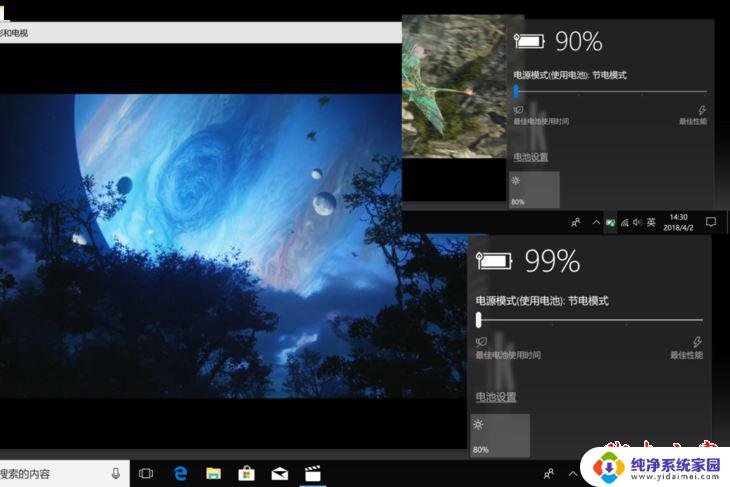Screen dimensions: 730x487
Task: Open Microsoft Store from the taskbar
Action: [x=246, y=474]
